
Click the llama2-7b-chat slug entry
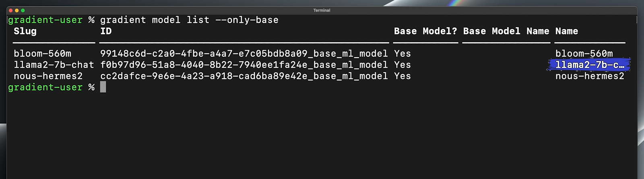coord(54,65)
